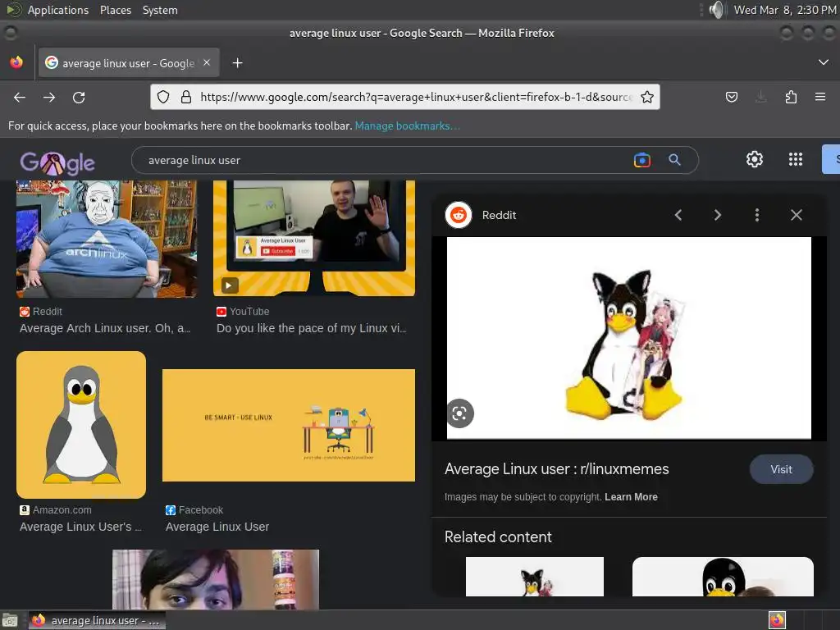The width and height of the screenshot is (840, 630).
Task: Open the Places menu
Action: coord(115,10)
